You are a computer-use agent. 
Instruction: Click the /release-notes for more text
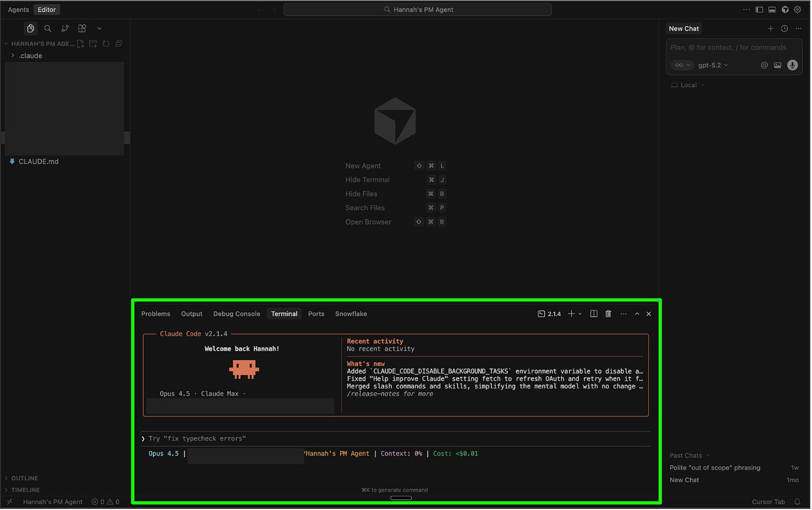[390, 394]
